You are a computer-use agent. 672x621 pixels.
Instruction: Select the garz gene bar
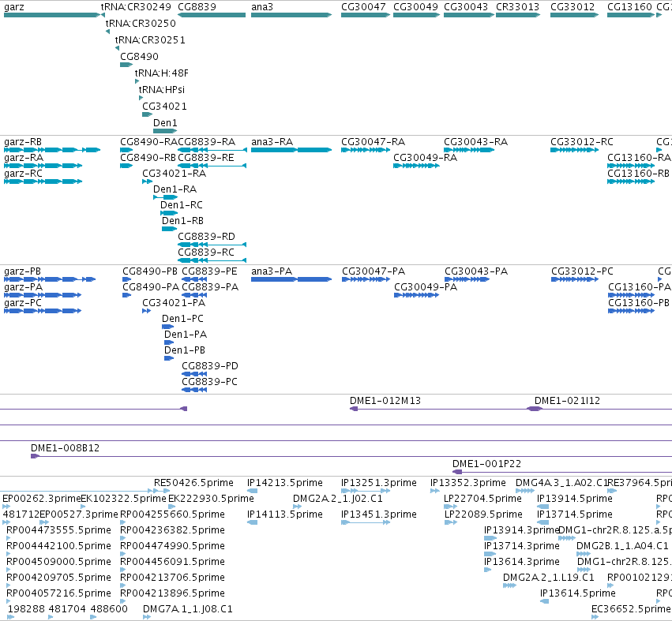click(52, 15)
